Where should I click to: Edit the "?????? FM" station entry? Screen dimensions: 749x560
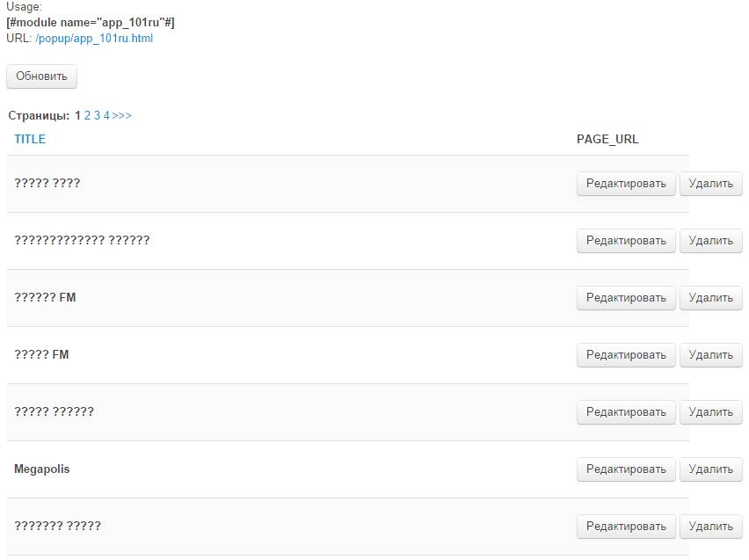tap(626, 298)
